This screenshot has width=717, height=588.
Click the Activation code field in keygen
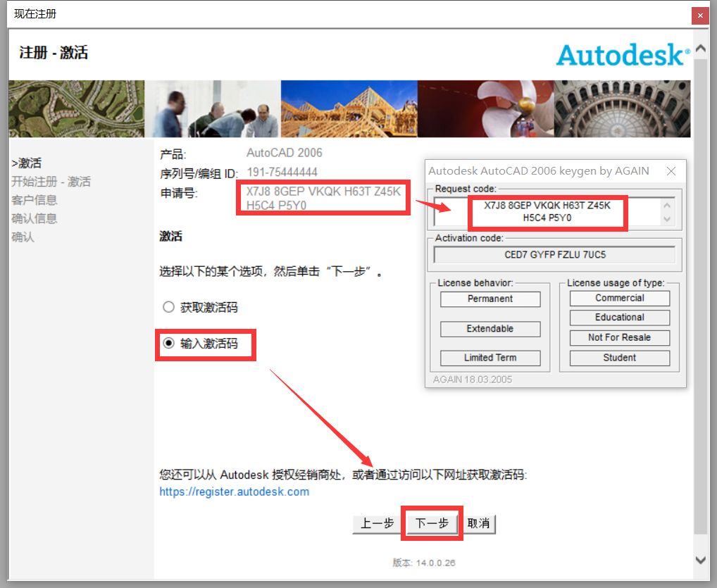pos(555,255)
